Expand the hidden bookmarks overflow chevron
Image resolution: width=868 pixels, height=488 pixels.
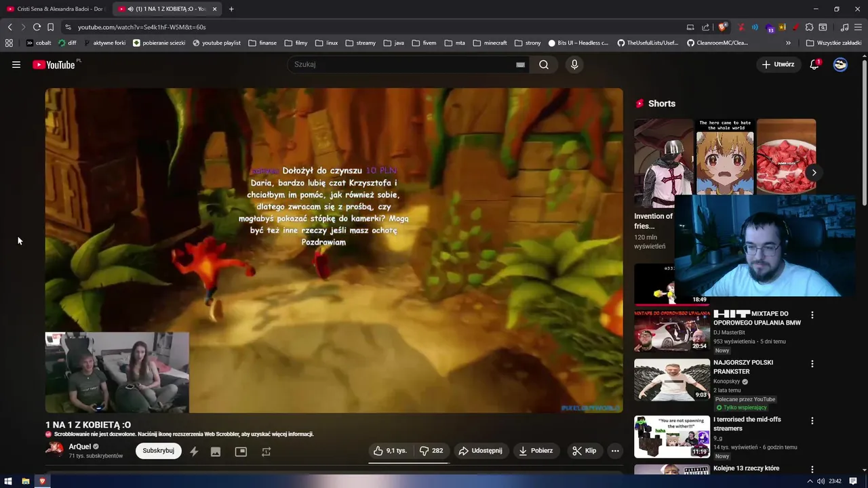click(788, 43)
